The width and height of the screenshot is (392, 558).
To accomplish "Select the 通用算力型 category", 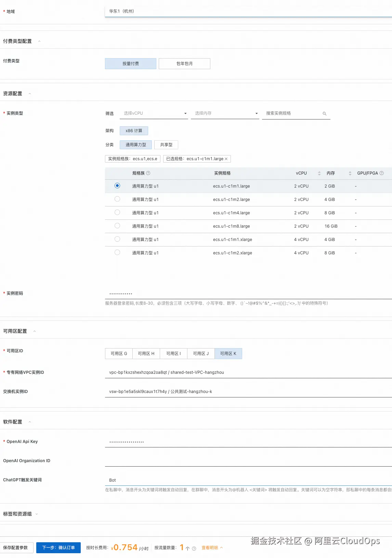I will pos(136,145).
